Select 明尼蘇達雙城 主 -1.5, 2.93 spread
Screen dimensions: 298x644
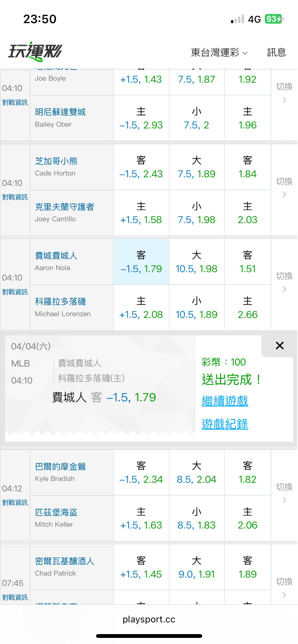point(141,118)
